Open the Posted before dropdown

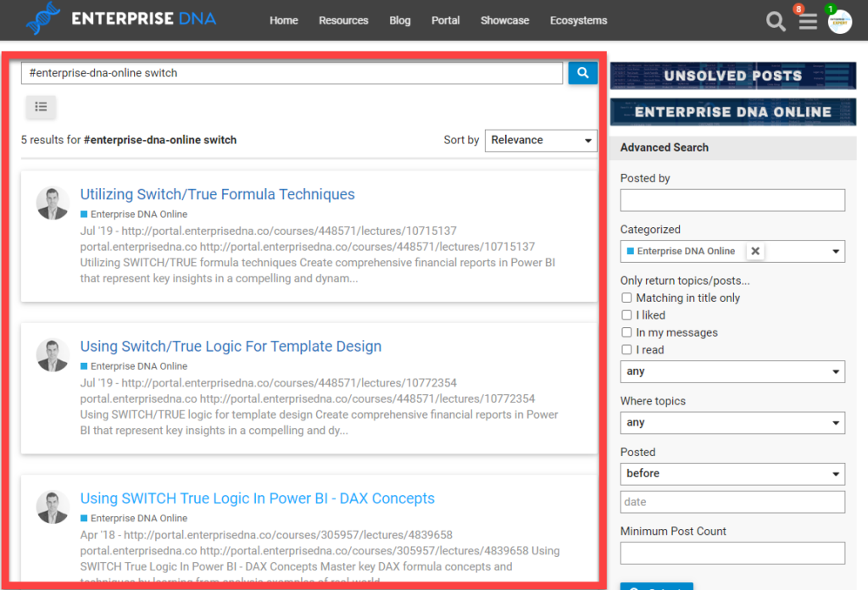[732, 474]
